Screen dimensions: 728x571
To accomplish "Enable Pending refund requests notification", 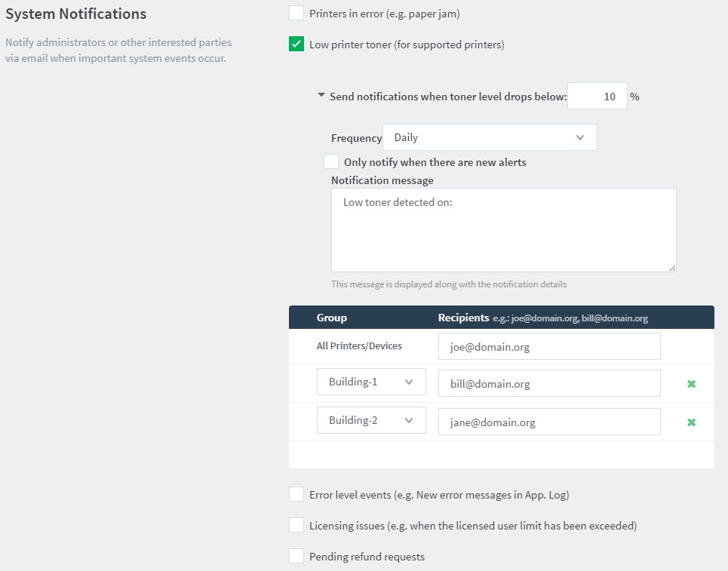I will pos(296,556).
